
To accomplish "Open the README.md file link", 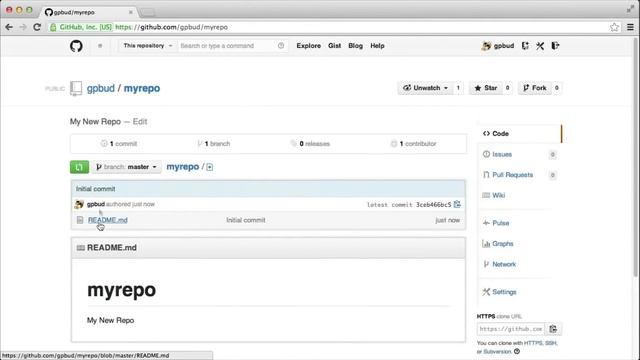I will (x=108, y=220).
